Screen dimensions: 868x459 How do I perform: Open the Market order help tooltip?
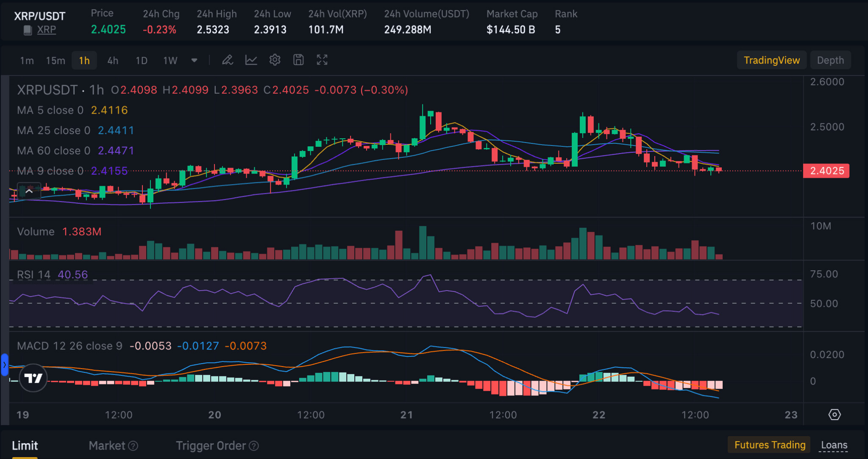[x=133, y=446]
